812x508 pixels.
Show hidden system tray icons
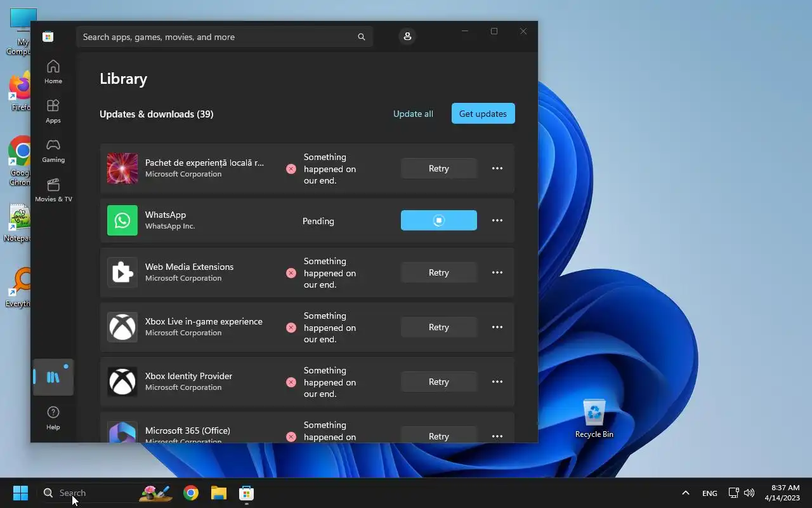pos(685,493)
